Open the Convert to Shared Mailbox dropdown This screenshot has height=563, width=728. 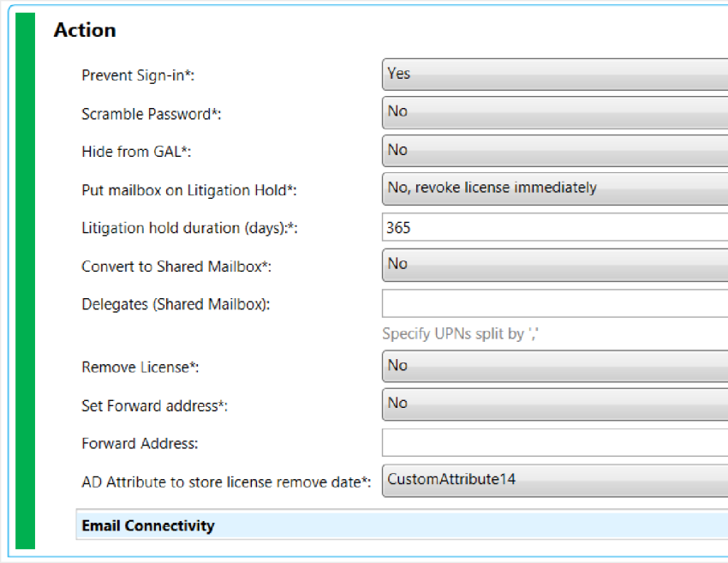pos(555,265)
